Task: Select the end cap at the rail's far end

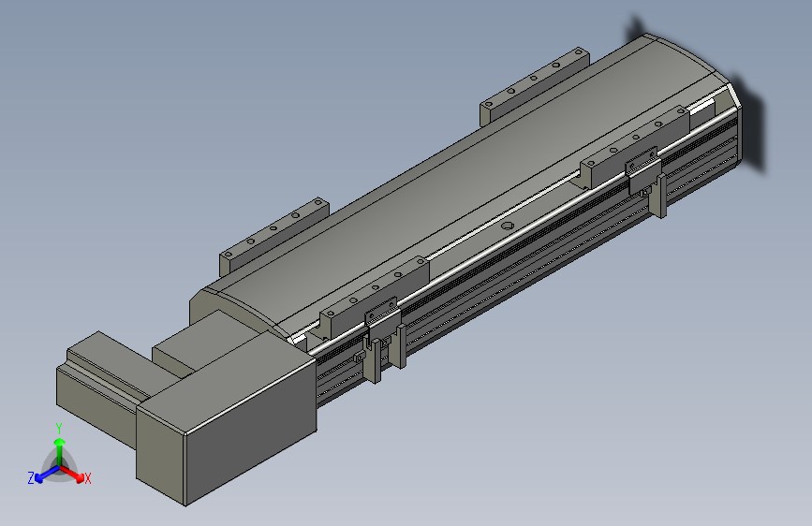Action: point(735,124)
